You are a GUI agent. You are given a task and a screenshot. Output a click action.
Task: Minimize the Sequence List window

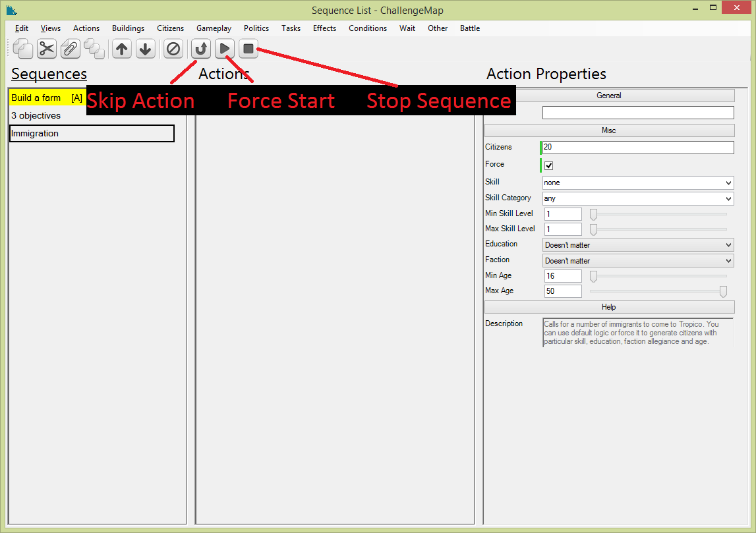coord(695,8)
